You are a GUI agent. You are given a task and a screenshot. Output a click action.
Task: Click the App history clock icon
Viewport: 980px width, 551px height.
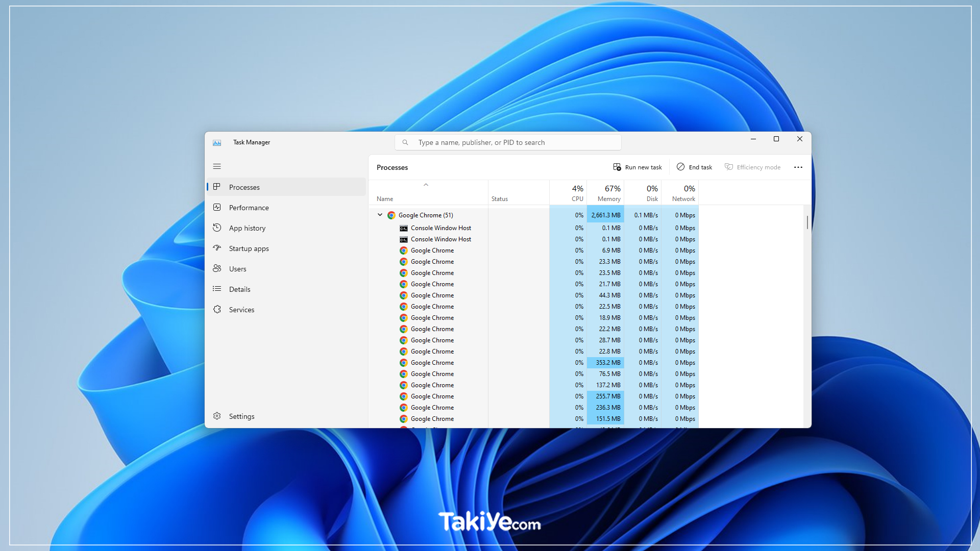pyautogui.click(x=217, y=228)
